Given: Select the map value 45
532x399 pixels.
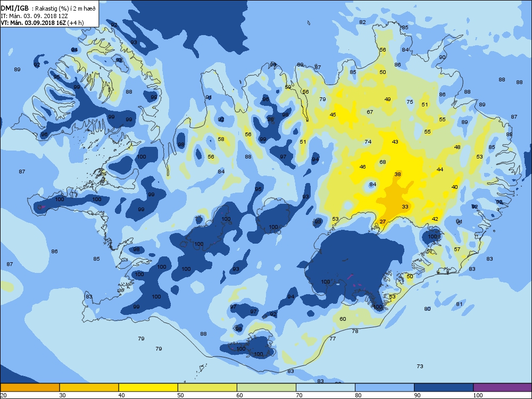Looking at the screenshot, I should (x=333, y=115).
